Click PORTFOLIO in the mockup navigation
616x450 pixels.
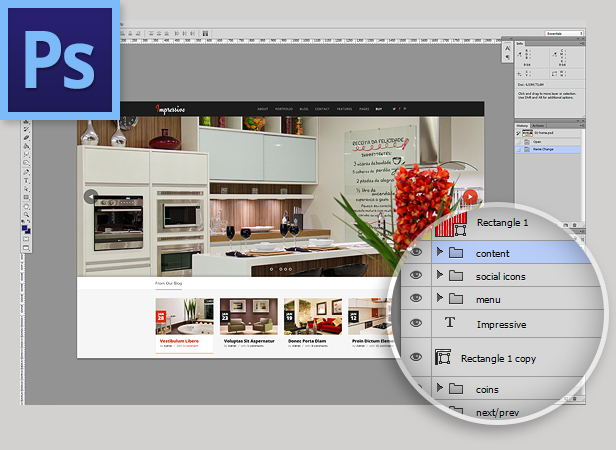tap(284, 109)
